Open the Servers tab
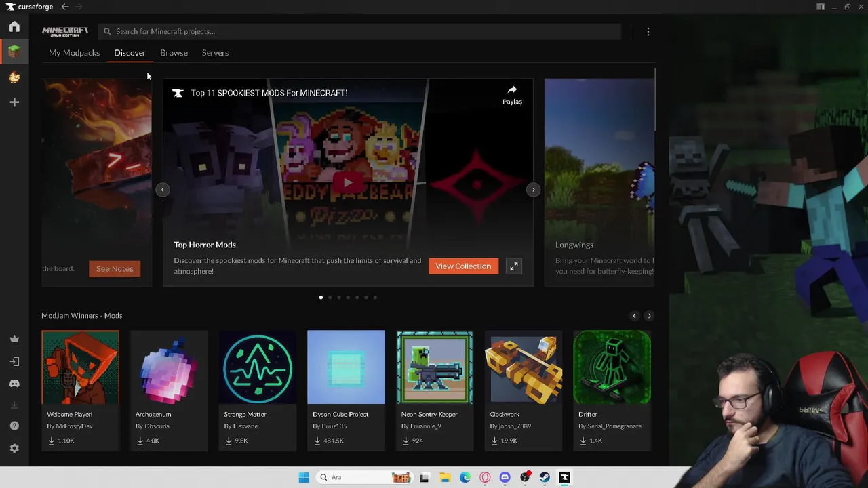 click(215, 53)
